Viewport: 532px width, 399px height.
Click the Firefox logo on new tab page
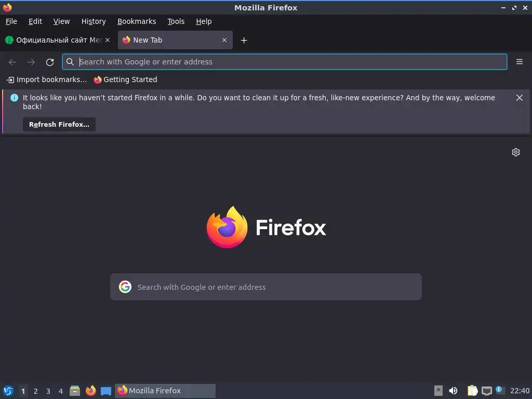click(267, 227)
